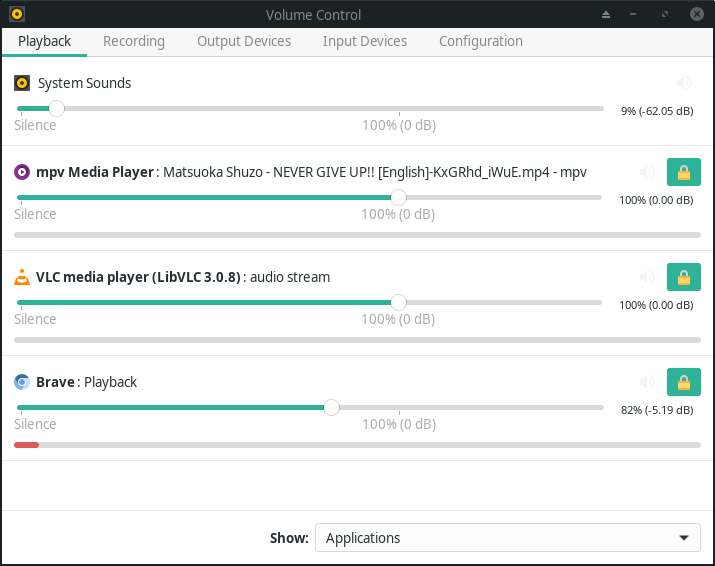715x566 pixels.
Task: Click the 100% (0 dB) mark under System Sounds
Action: tap(399, 125)
